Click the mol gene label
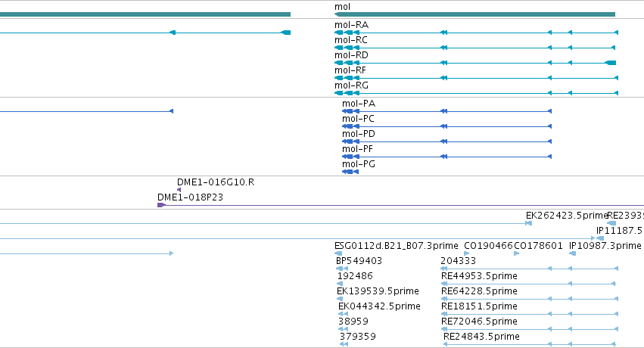Image resolution: width=644 pixels, height=348 pixels. point(343,7)
